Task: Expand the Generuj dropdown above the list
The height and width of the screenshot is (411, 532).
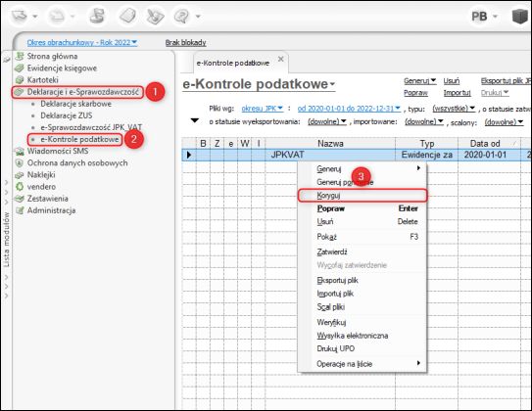Action: [x=419, y=81]
